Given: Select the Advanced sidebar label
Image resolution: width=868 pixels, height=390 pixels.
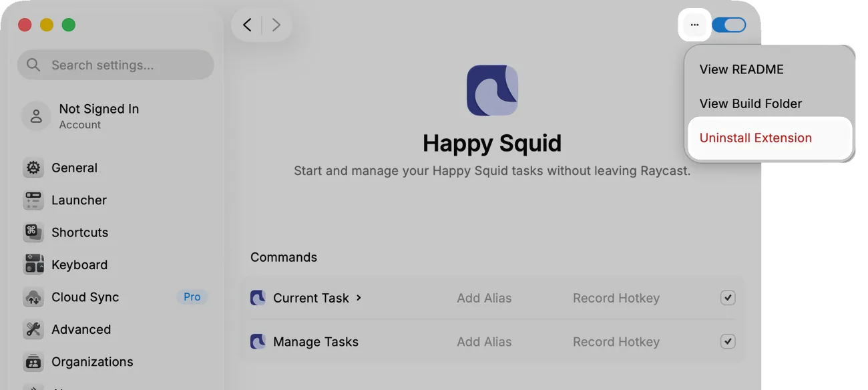Looking at the screenshot, I should click(x=81, y=329).
